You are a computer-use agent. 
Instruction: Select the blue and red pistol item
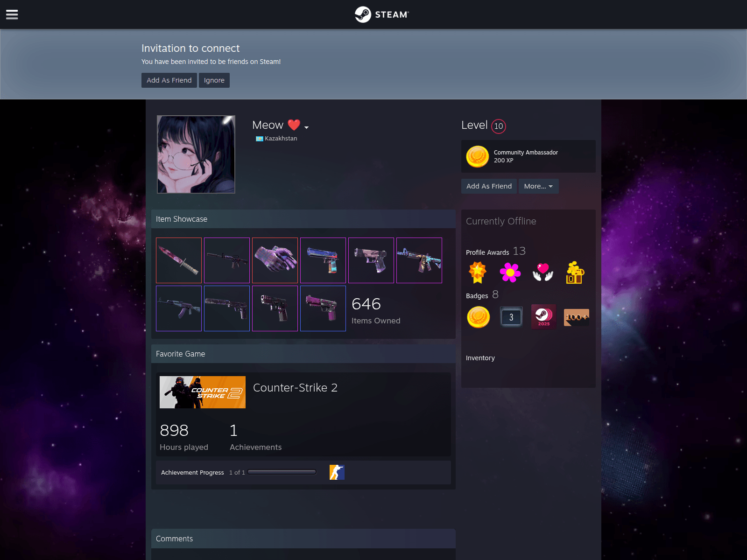(323, 260)
